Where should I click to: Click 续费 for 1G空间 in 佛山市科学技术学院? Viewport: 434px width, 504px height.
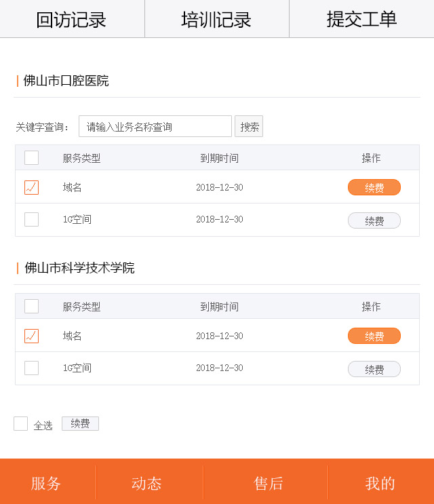374,369
